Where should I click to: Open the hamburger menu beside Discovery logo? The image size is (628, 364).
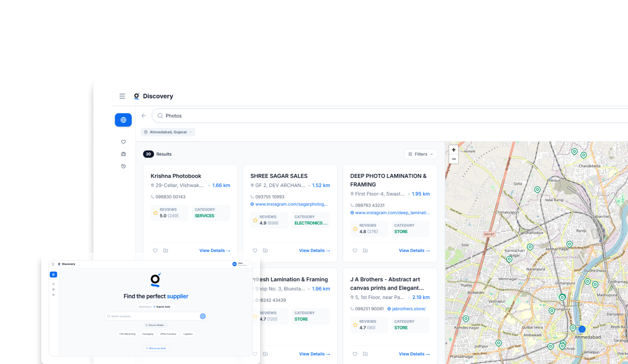tap(122, 96)
